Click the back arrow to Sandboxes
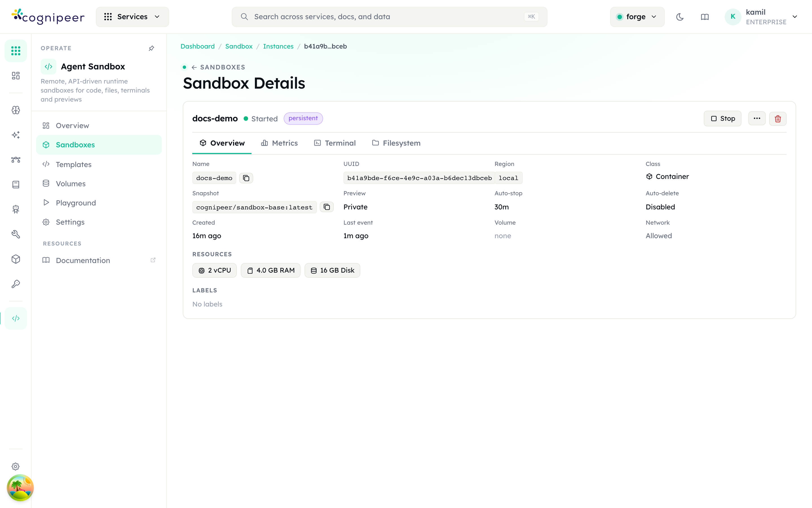 pos(194,67)
